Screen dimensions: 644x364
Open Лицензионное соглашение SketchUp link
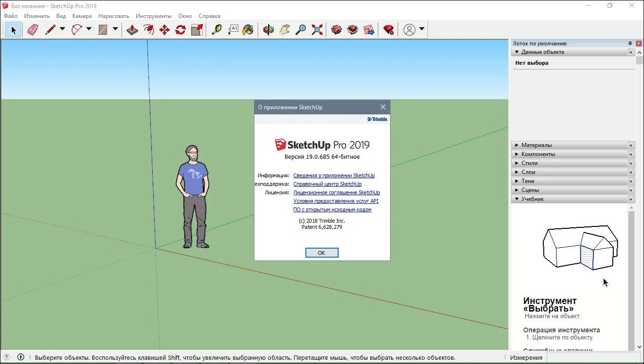[337, 192]
